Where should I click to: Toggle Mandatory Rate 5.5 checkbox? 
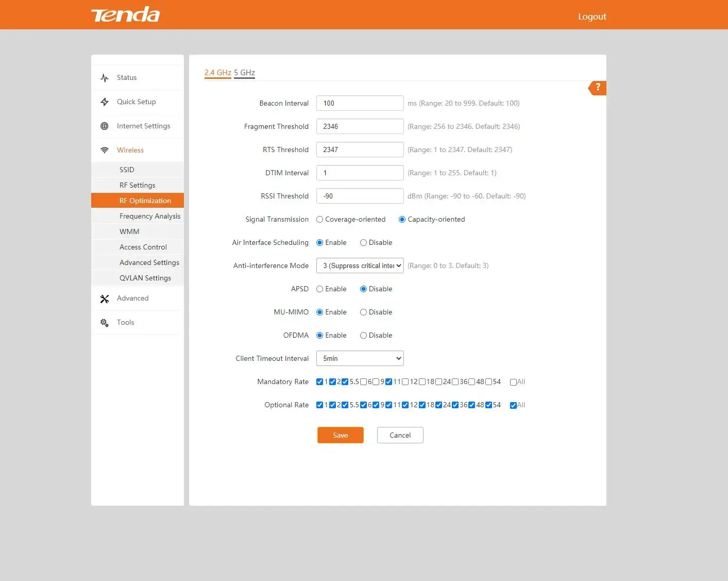(345, 382)
